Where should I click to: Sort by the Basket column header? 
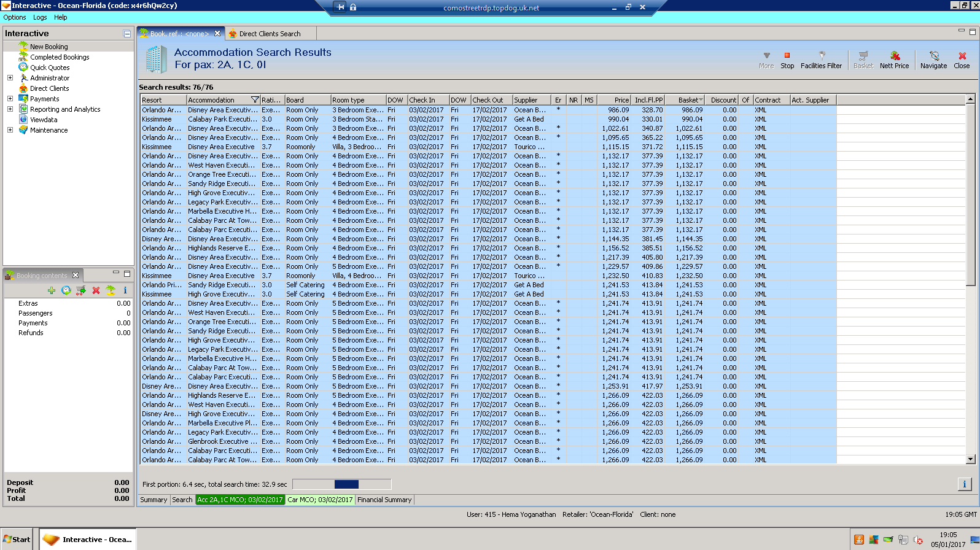[x=685, y=100]
